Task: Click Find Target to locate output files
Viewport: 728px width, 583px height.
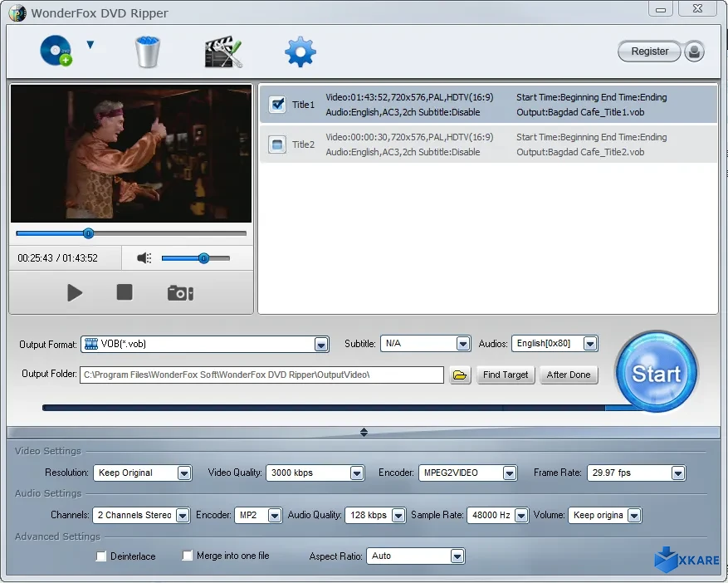Action: click(x=506, y=375)
